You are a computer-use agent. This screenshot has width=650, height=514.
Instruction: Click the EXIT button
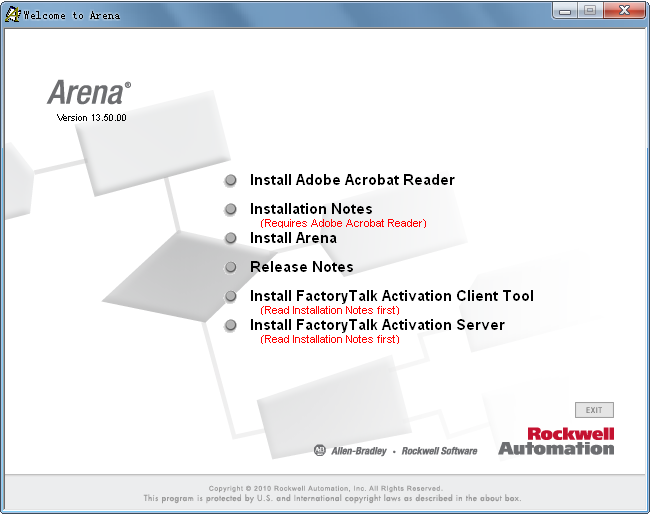(x=594, y=410)
